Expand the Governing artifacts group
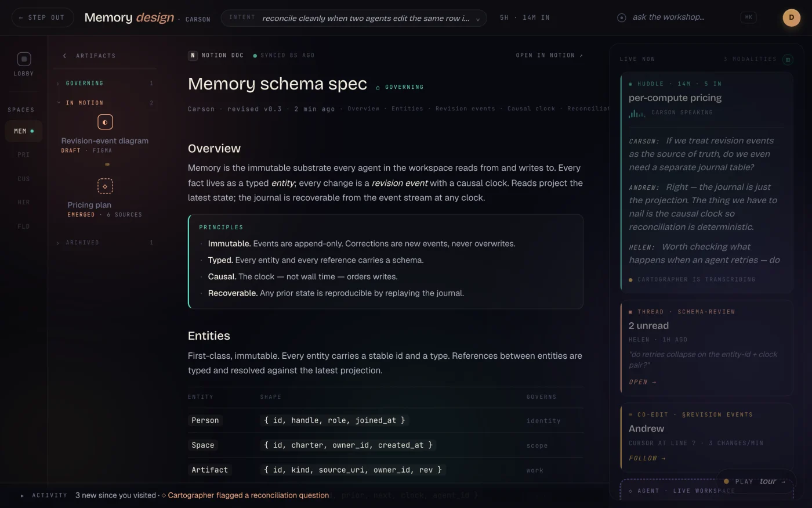Screen dimensions: 812x508 pos(105,84)
